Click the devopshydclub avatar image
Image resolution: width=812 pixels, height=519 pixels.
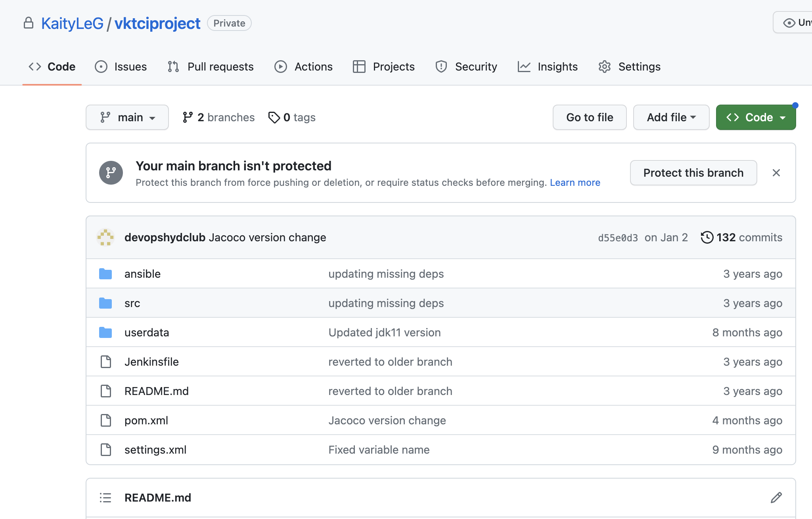[105, 237]
